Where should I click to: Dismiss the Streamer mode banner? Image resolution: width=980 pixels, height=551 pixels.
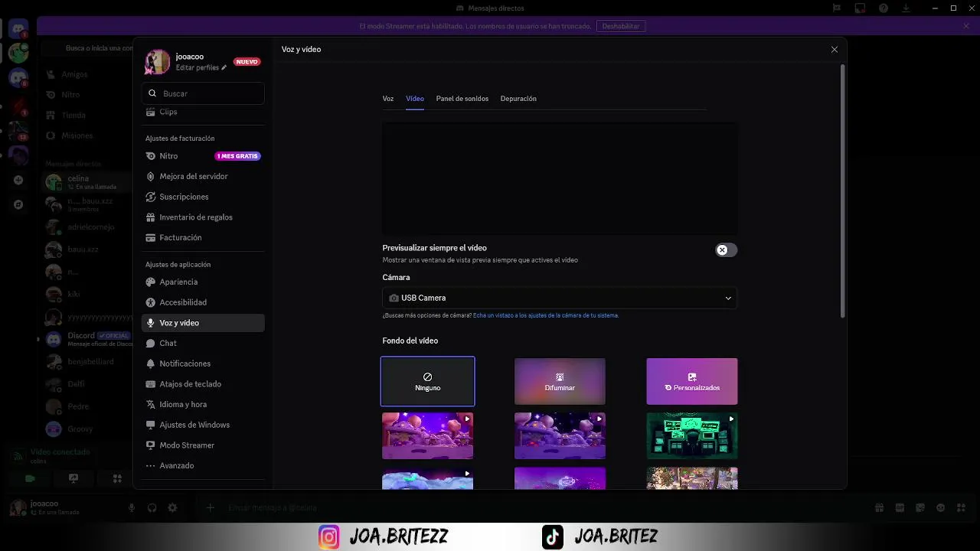pyautogui.click(x=966, y=26)
